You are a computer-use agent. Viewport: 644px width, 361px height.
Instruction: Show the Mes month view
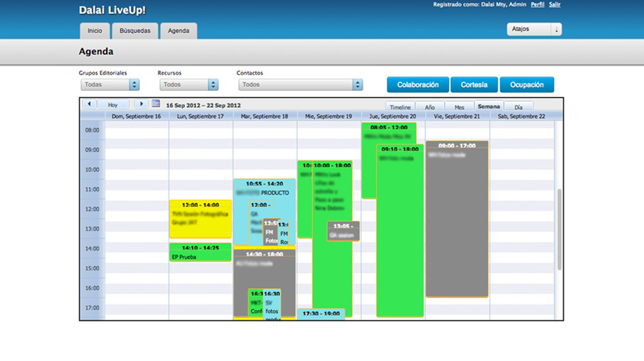pos(459,107)
